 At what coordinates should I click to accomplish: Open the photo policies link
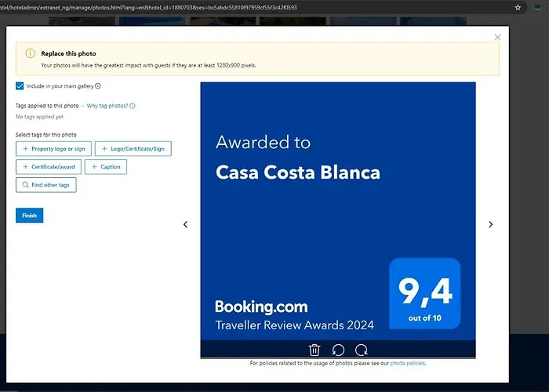pyautogui.click(x=408, y=363)
